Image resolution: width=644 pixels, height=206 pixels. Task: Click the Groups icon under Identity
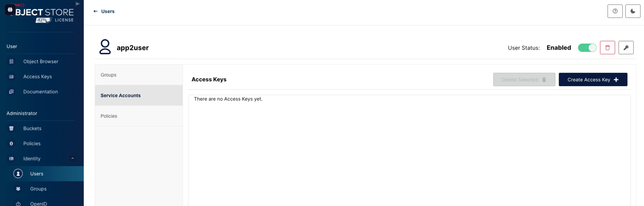tap(18, 189)
